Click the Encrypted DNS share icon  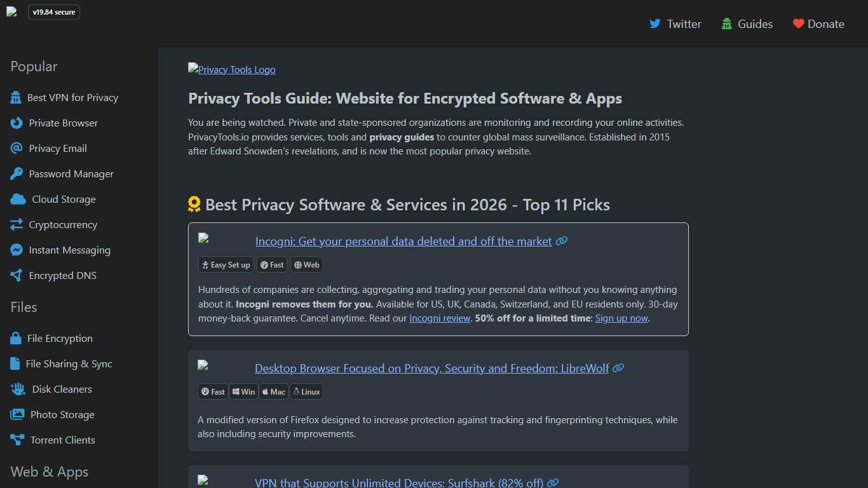(x=17, y=275)
